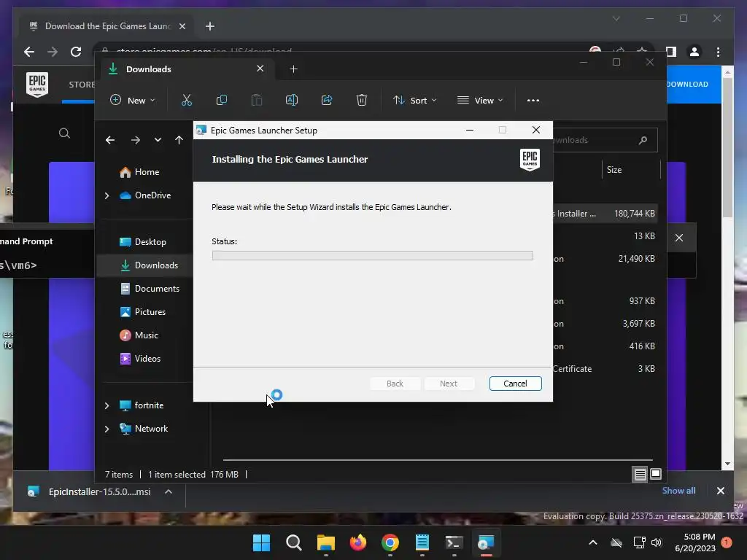Image resolution: width=747 pixels, height=560 pixels.
Task: Click Cancel in the Epic Games Launcher Setup
Action: tap(515, 384)
